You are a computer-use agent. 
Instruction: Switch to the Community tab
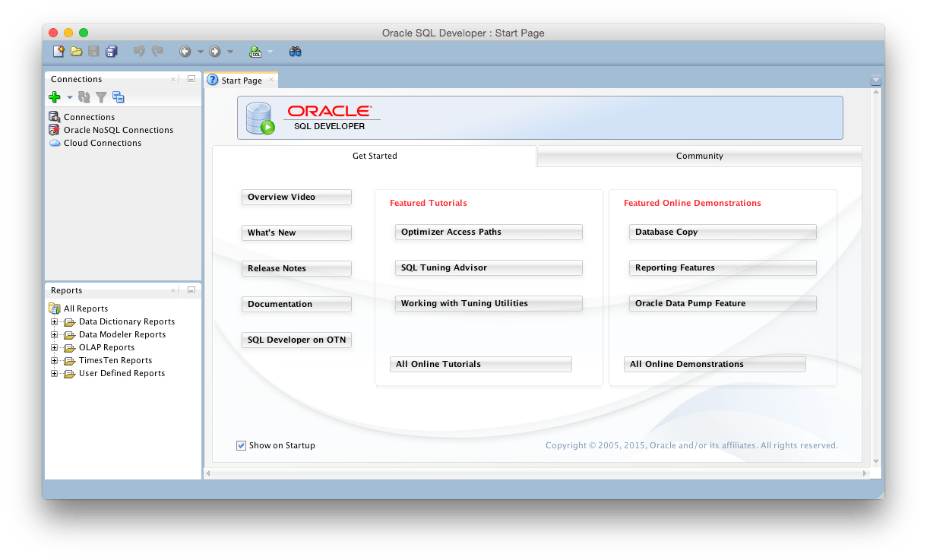(x=698, y=156)
